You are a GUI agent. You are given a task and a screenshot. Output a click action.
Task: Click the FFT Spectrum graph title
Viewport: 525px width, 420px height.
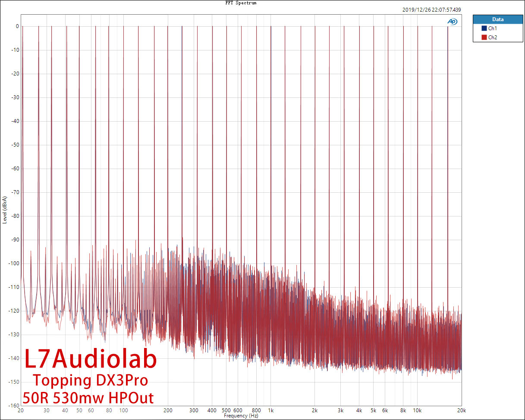pyautogui.click(x=241, y=3)
